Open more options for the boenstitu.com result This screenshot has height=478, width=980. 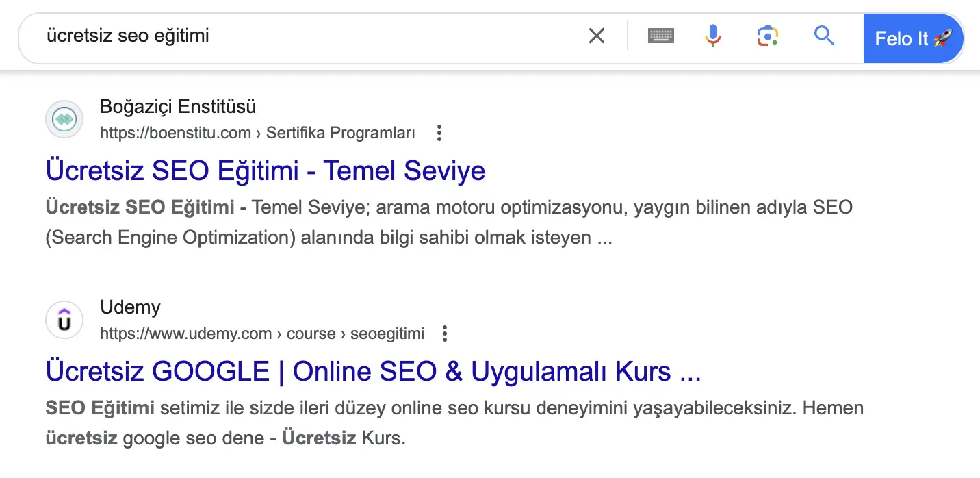tap(439, 133)
